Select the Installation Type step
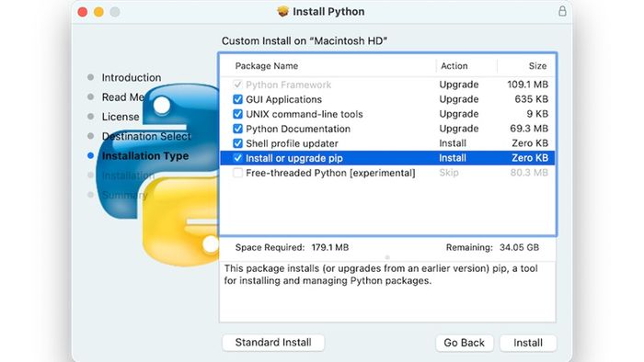 (x=145, y=156)
